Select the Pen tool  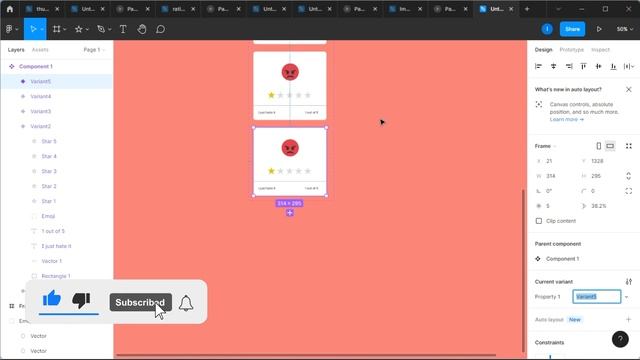[x=101, y=29]
